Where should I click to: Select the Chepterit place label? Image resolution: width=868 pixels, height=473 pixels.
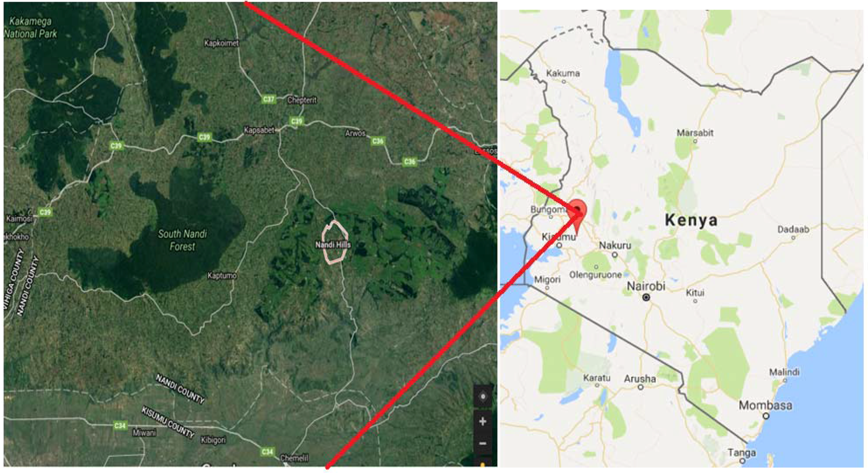(302, 100)
